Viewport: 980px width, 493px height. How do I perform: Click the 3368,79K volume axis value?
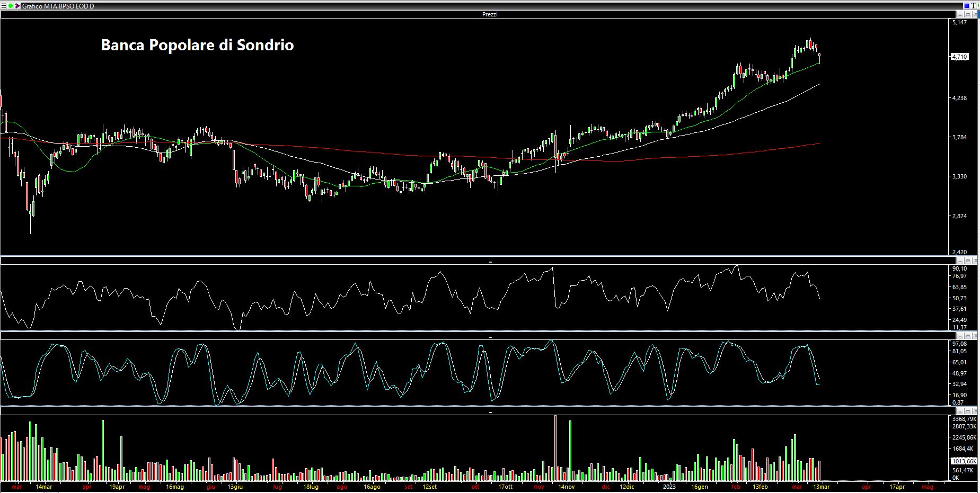tap(964, 419)
